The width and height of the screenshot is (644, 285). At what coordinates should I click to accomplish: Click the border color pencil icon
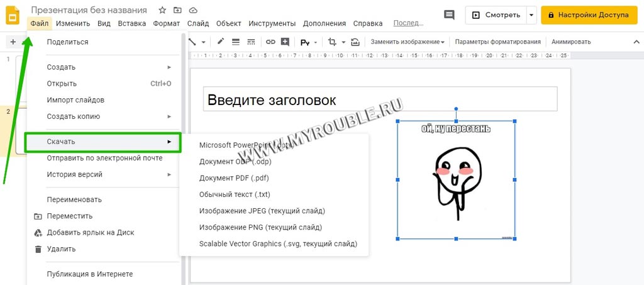point(221,42)
